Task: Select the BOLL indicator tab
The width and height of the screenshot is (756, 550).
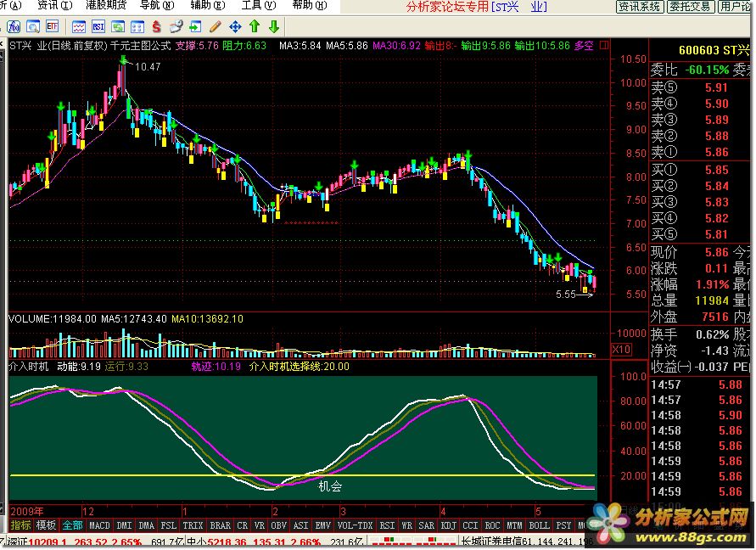Action: point(539,525)
